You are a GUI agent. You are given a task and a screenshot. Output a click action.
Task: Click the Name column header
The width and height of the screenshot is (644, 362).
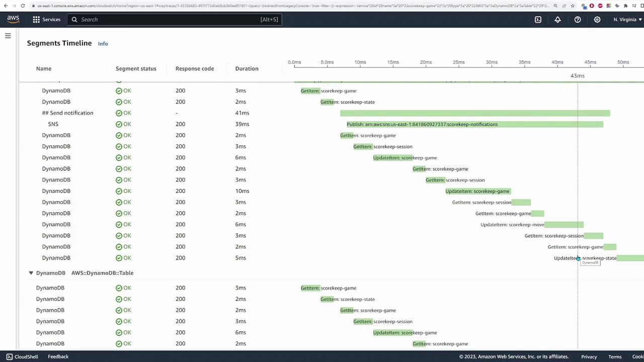point(44,68)
